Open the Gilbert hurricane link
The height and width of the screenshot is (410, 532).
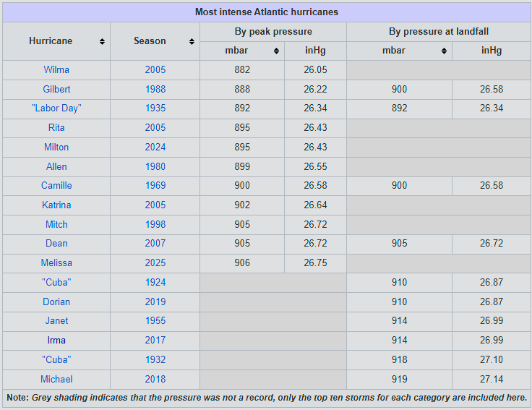tap(56, 89)
